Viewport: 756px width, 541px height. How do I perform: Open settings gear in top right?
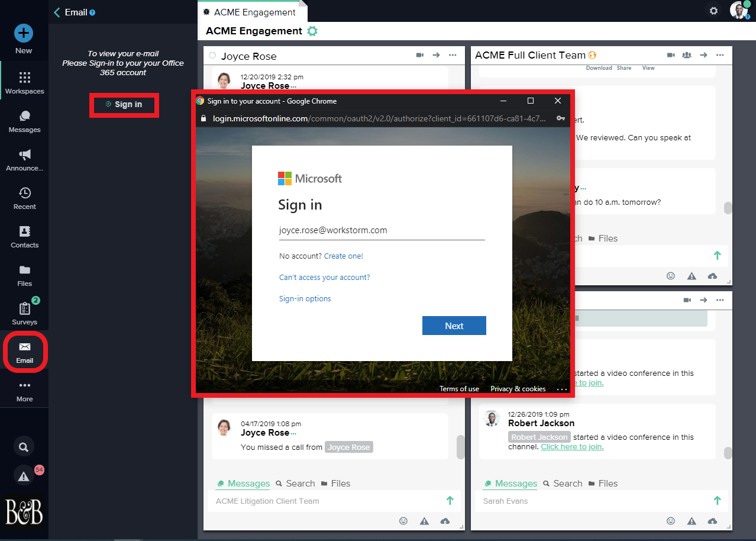click(x=713, y=11)
